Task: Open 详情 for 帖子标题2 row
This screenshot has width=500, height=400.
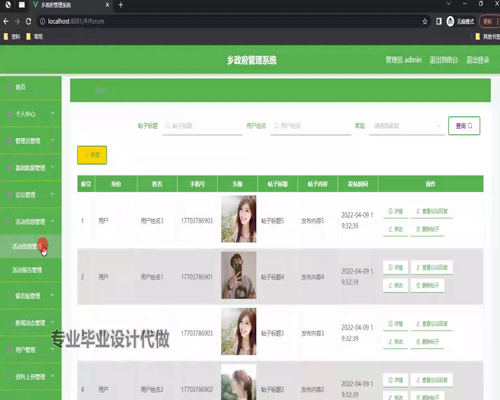Action: [x=395, y=380]
